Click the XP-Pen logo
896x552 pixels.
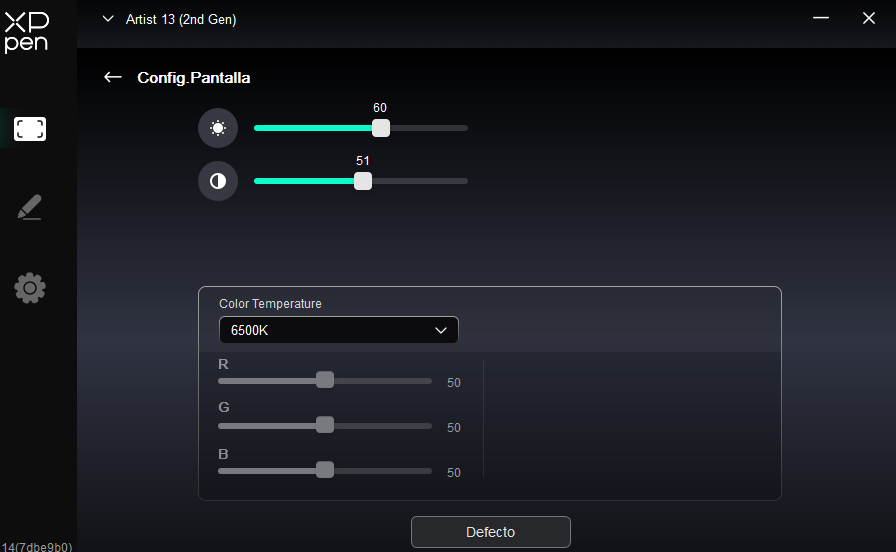(x=26, y=33)
